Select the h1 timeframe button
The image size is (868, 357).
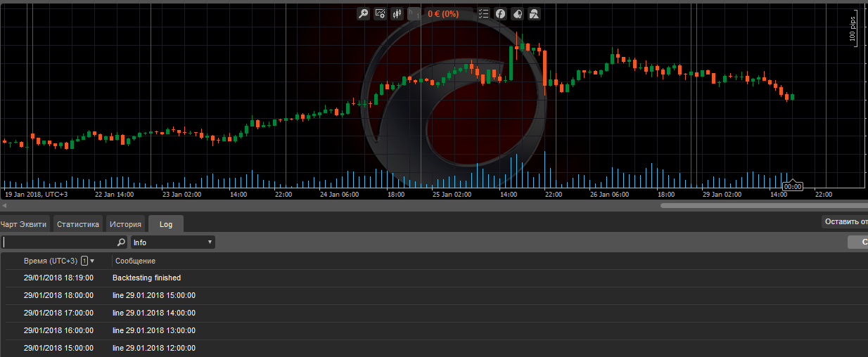coord(414,13)
